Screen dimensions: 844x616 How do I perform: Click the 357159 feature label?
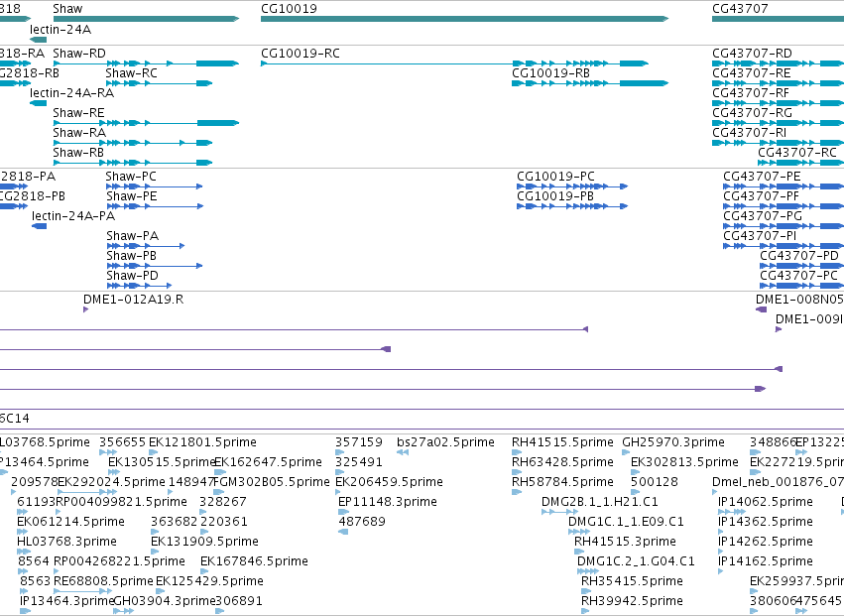[x=358, y=442]
